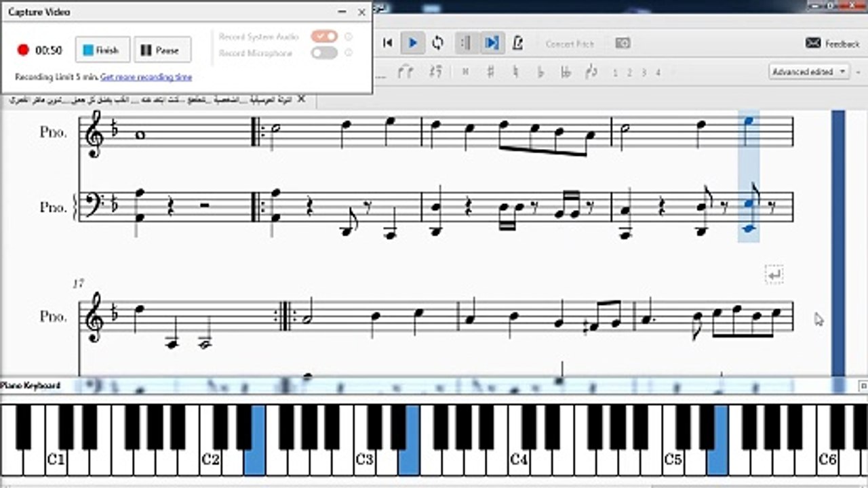Viewport: 868px width, 488px height.
Task: Click Pause in Capture Video window
Action: (162, 50)
